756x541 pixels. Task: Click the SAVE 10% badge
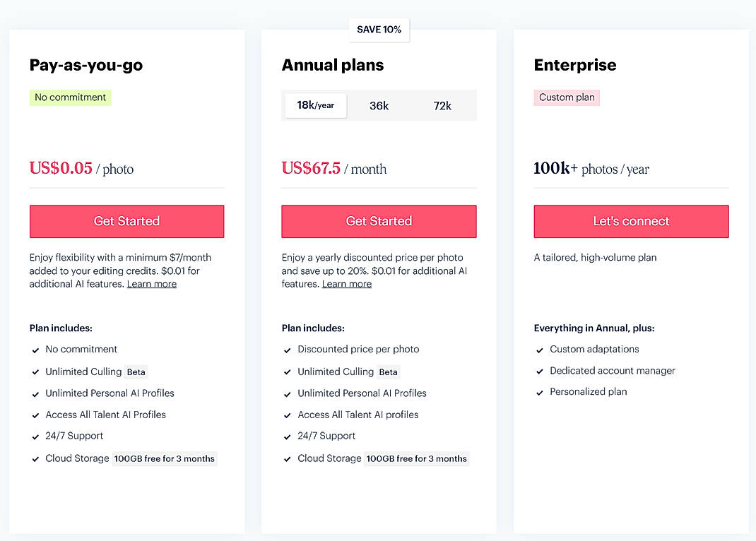379,30
